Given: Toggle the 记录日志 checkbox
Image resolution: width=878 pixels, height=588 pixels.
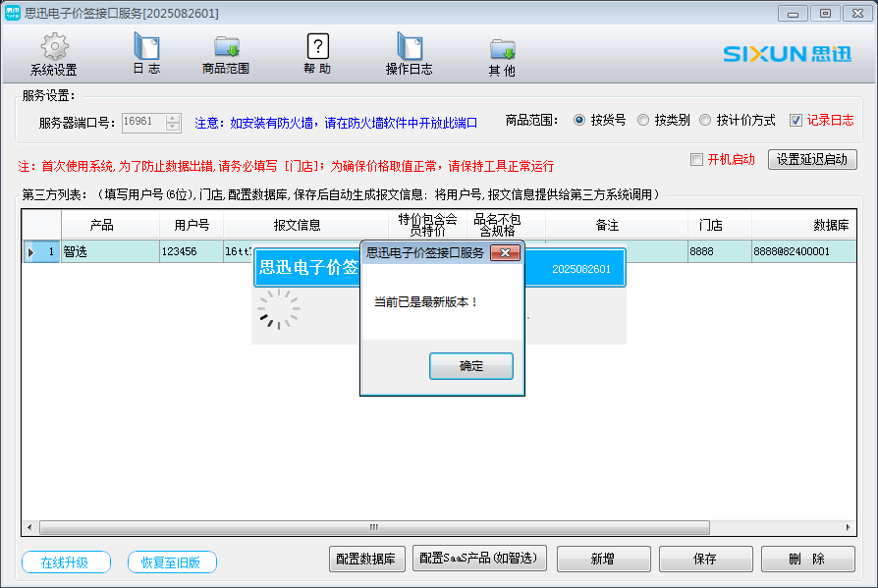Looking at the screenshot, I should [796, 121].
